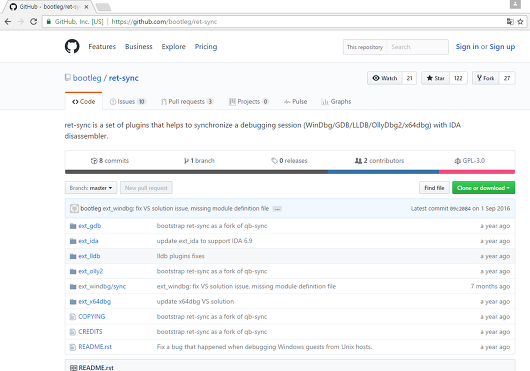Click the README.rst file icon in list

click(x=72, y=347)
